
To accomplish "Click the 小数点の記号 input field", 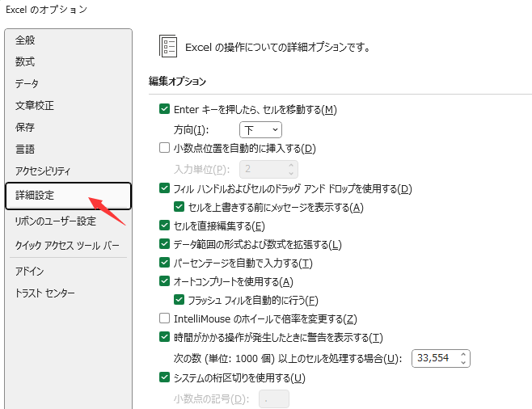I will point(274,399).
